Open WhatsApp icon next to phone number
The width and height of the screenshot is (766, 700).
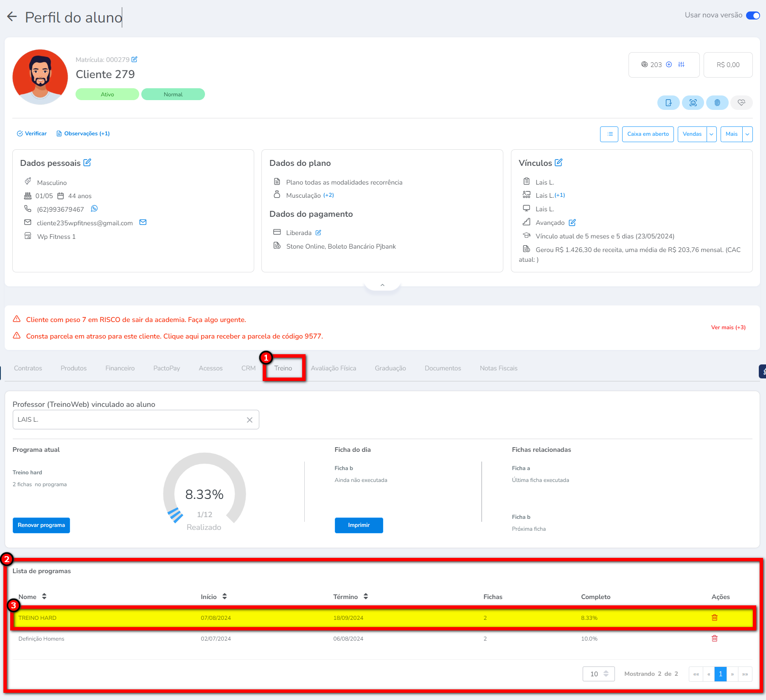[x=94, y=209]
